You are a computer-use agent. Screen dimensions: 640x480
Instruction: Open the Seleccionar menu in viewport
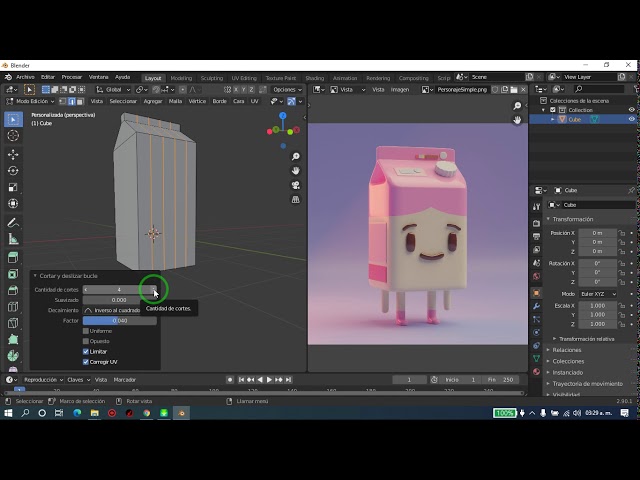pyautogui.click(x=123, y=101)
